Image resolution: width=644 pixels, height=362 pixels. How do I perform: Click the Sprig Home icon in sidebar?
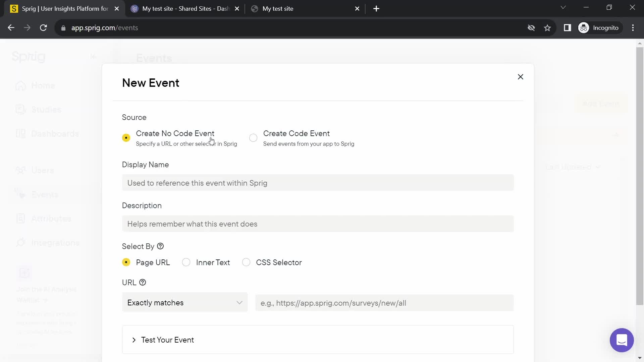tap(28, 56)
